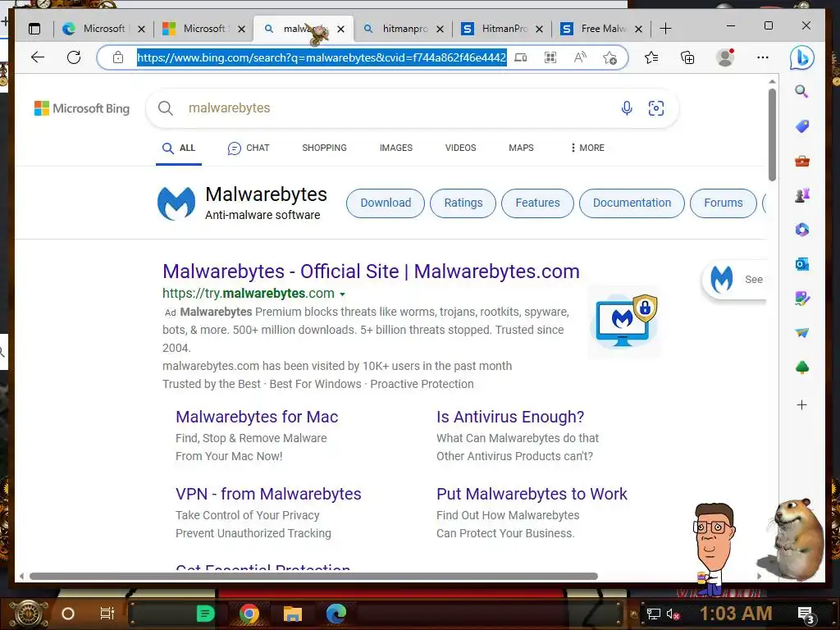Open the green notes app on taskbar
The width and height of the screenshot is (840, 630).
[205, 614]
